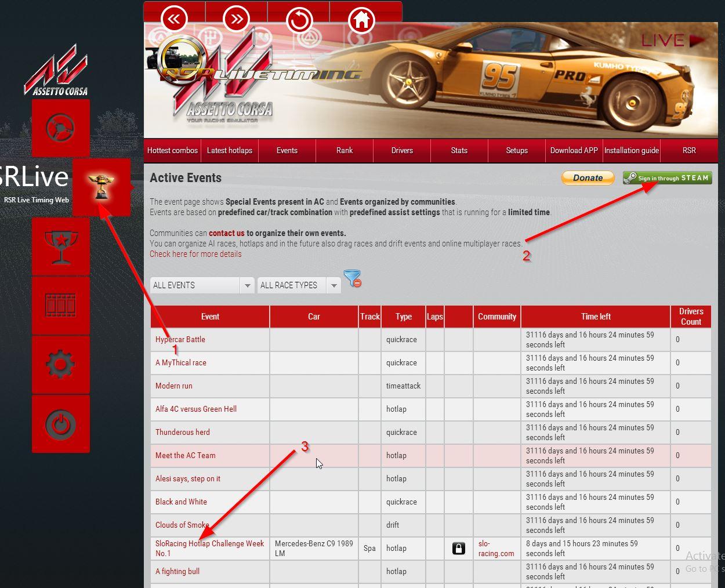This screenshot has width=725, height=588.
Task: Open the A fighting bull event
Action: click(177, 571)
